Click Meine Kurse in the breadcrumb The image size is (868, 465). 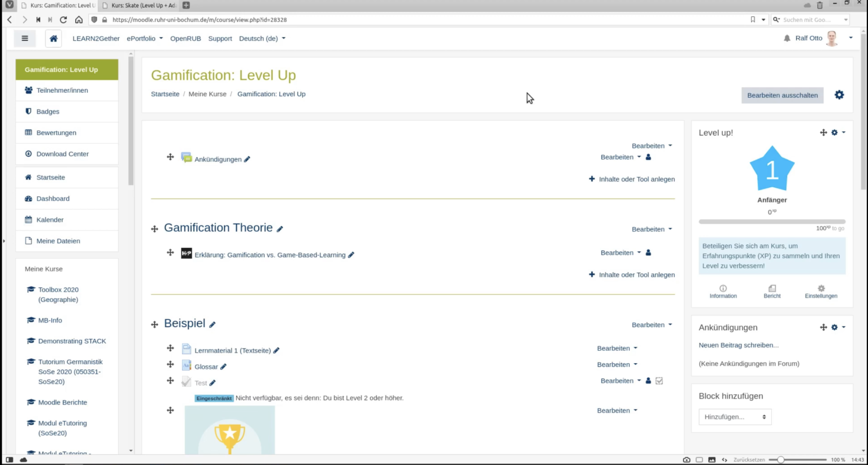(x=207, y=94)
